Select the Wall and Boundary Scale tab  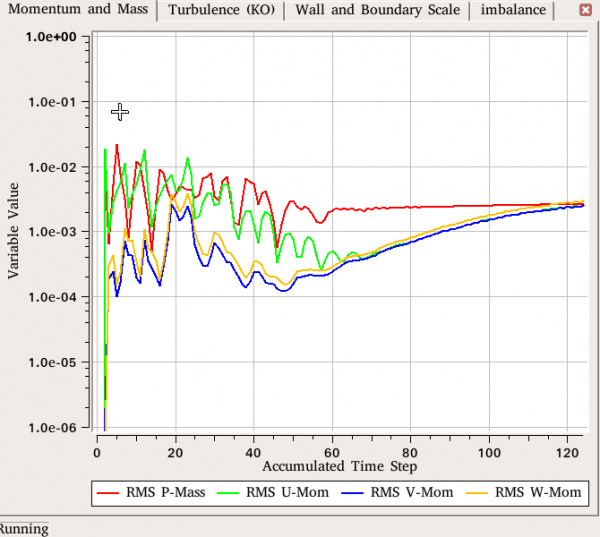tap(378, 10)
